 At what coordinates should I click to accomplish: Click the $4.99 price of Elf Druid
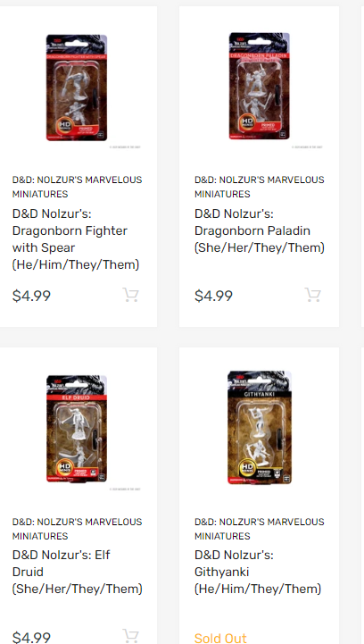(x=31, y=637)
